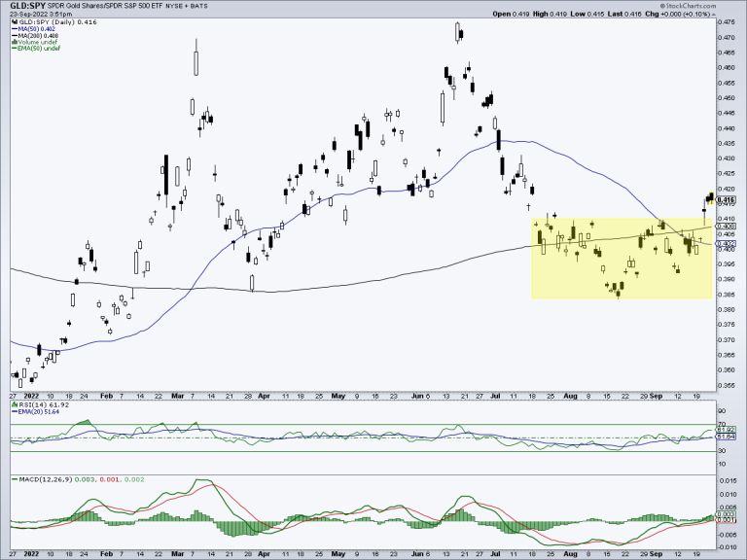Screen dimensions: 747x560
Task: Click the 0.375 price axis label
Action: [x=726, y=325]
